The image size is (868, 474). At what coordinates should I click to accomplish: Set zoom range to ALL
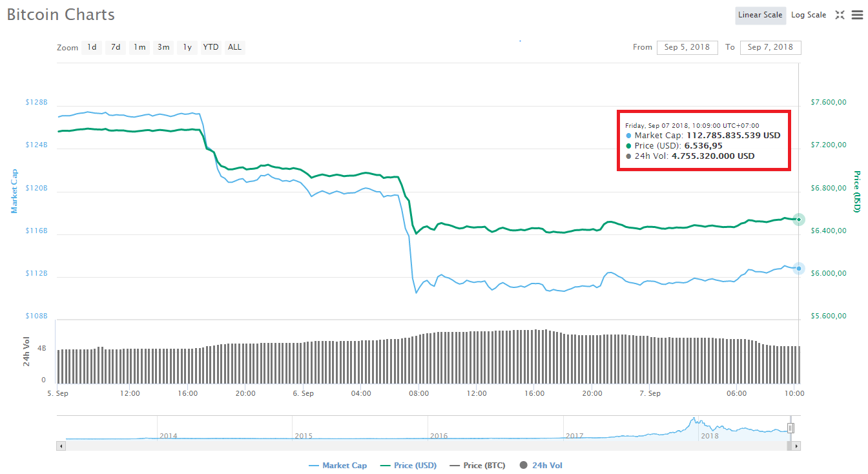click(234, 47)
